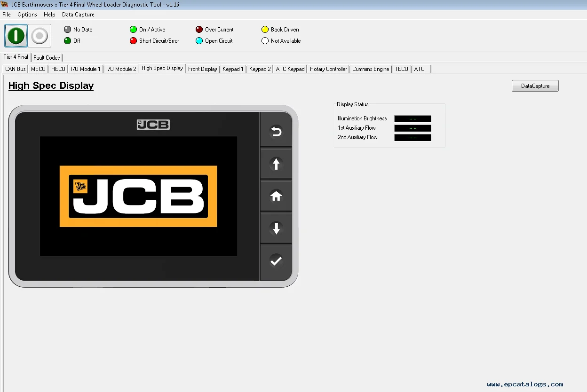The width and height of the screenshot is (587, 392).
Task: Click the green On / Active indicator
Action: (133, 29)
